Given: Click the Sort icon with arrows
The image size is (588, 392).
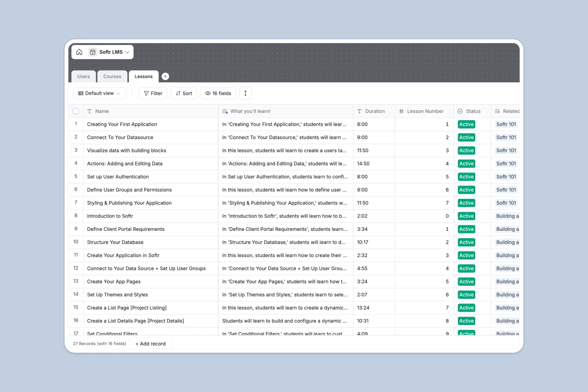Looking at the screenshot, I should pos(178,93).
